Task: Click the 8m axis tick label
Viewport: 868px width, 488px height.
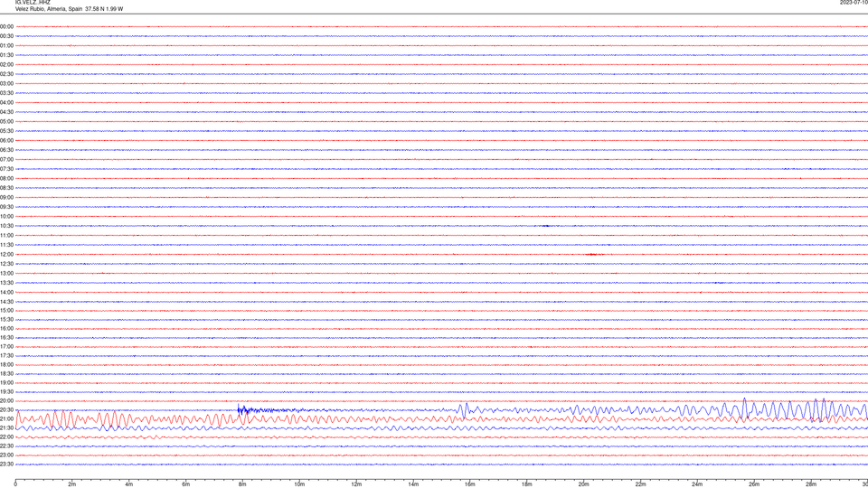Action: 242,484
